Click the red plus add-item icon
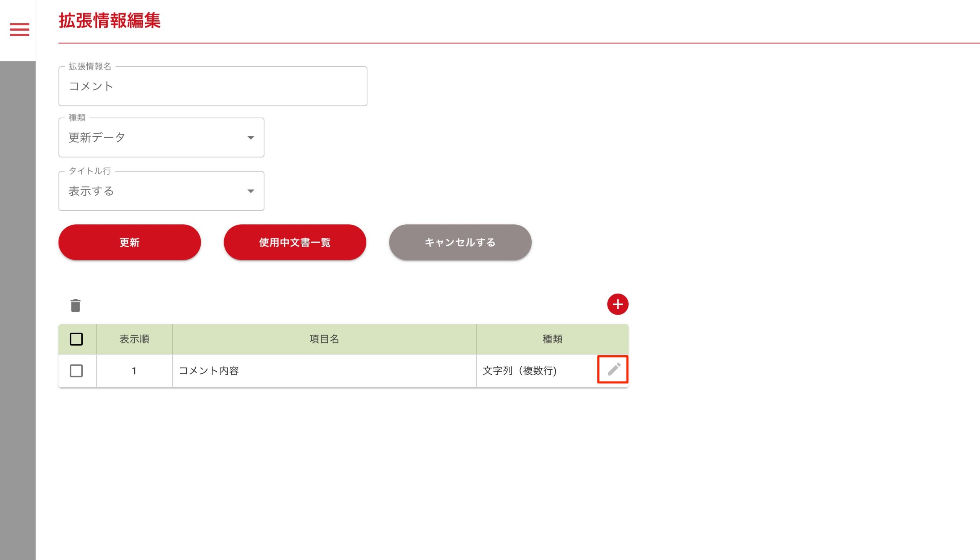 tap(617, 304)
